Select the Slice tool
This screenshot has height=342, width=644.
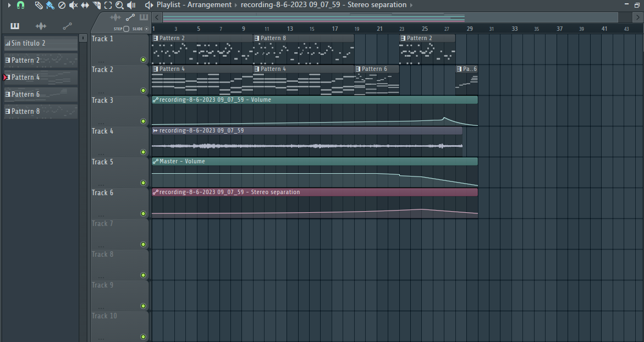97,5
